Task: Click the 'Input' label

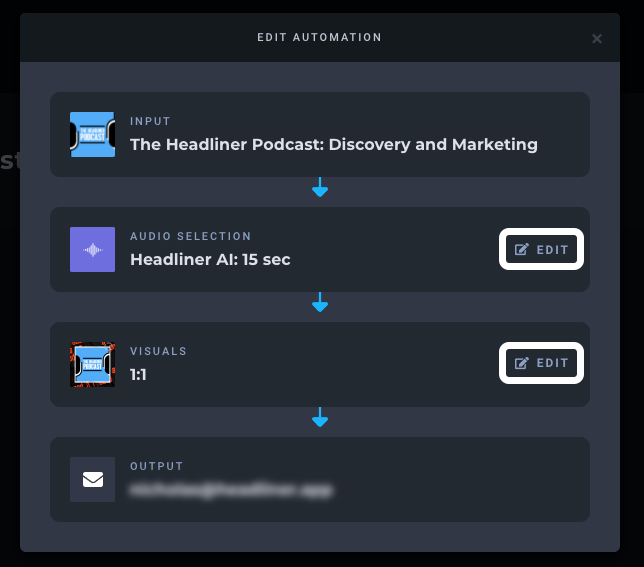Action: [x=150, y=121]
